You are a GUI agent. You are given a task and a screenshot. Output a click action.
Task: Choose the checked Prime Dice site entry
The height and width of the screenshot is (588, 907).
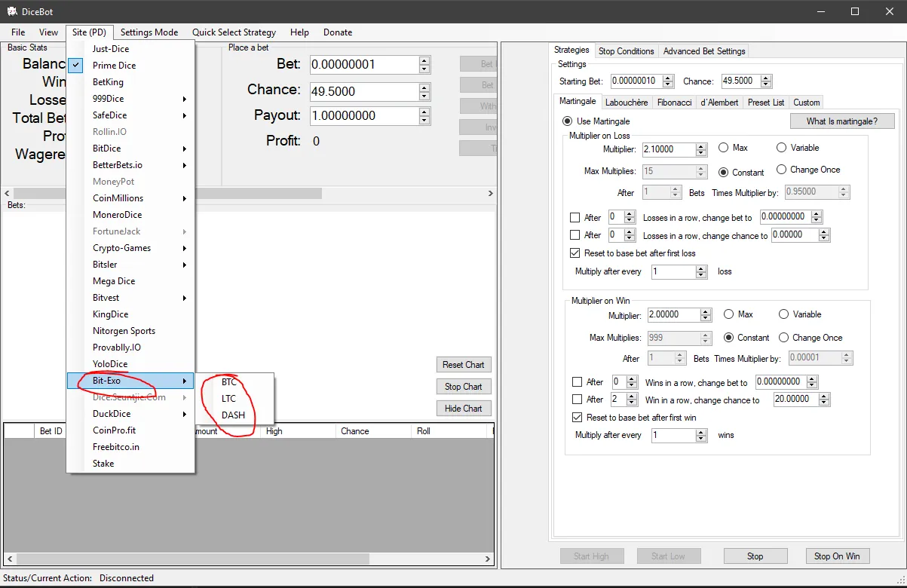coord(130,66)
